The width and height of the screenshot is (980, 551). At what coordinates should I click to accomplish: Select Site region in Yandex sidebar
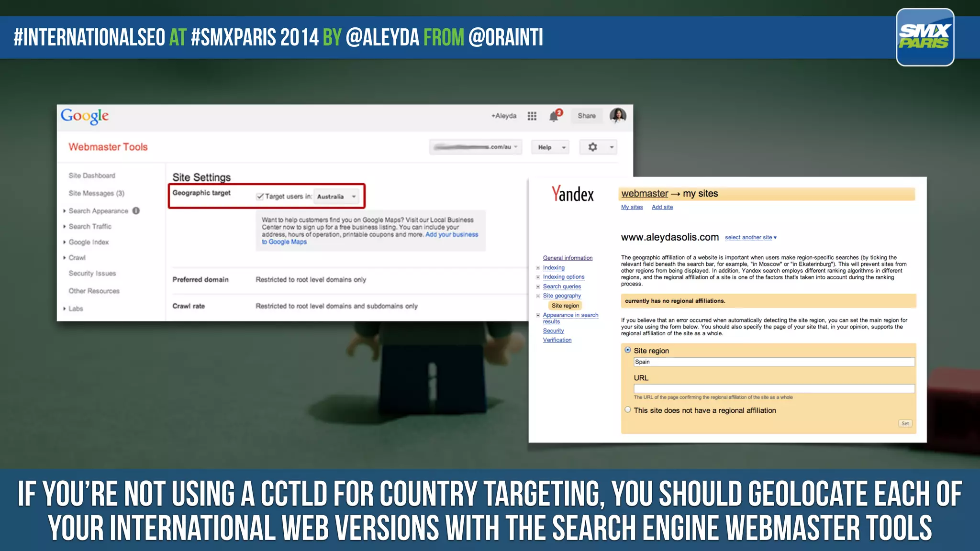(x=565, y=306)
